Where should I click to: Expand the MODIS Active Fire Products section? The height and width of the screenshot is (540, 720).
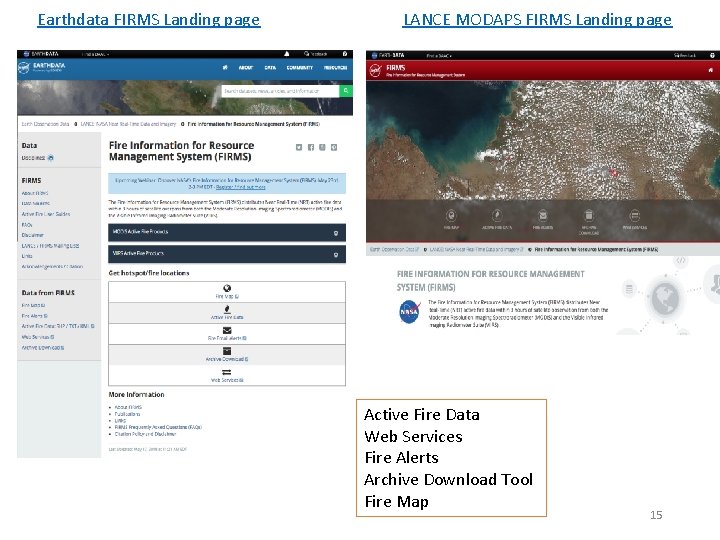point(227,232)
